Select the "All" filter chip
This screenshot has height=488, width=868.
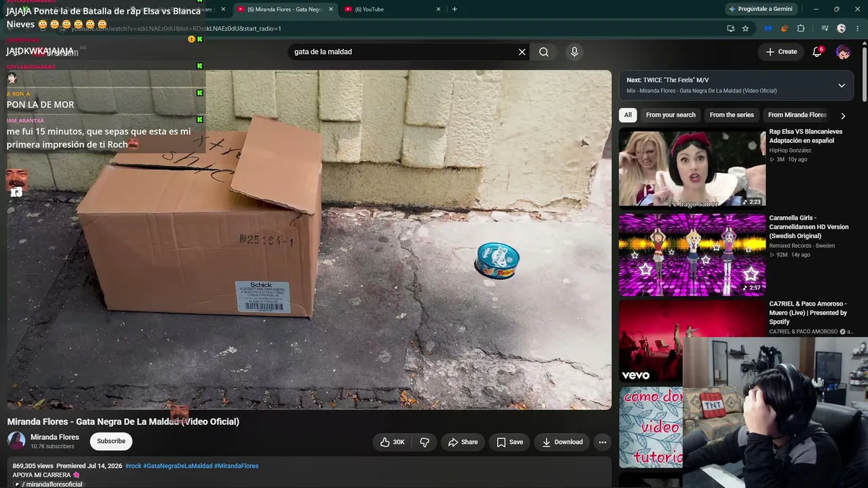pyautogui.click(x=628, y=115)
